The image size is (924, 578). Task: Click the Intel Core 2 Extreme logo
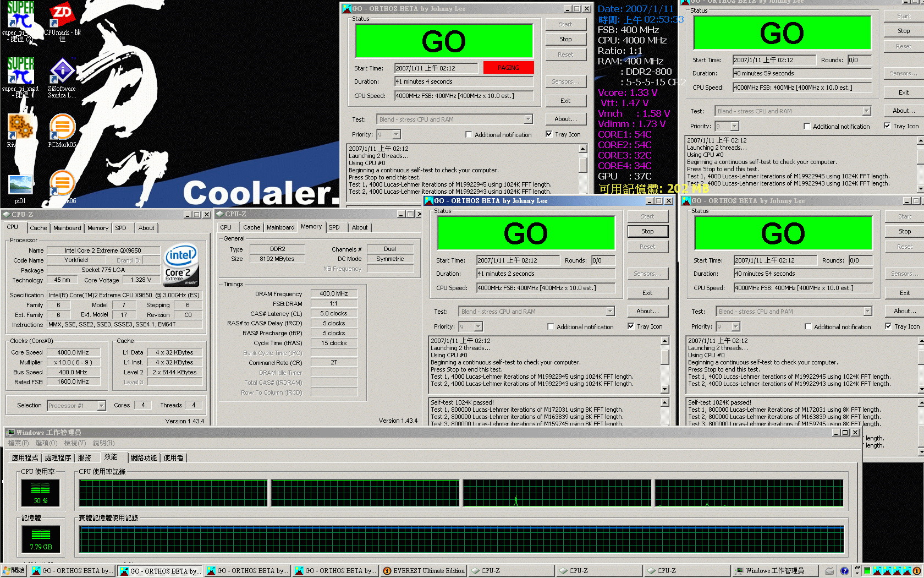point(182,265)
